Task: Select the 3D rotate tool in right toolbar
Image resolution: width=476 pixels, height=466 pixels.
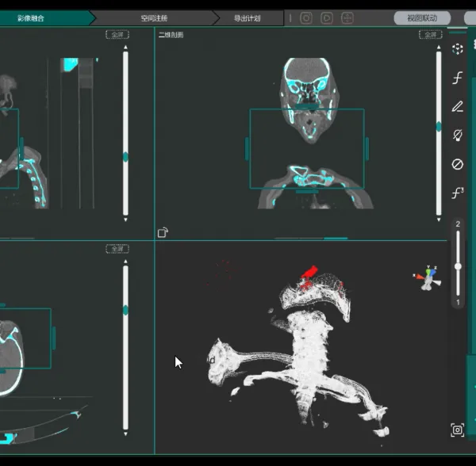Action: (457, 49)
